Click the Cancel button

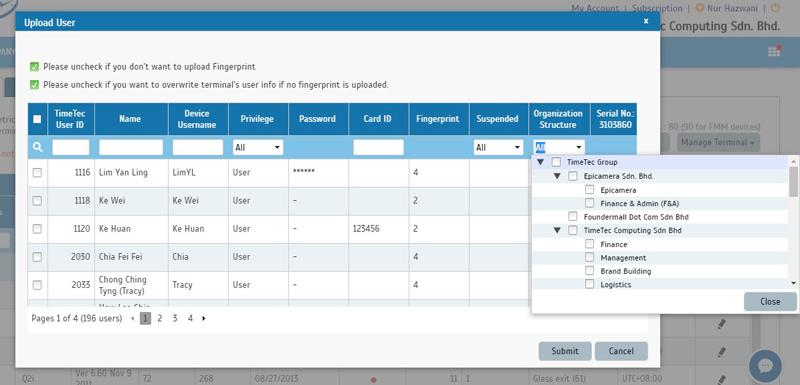pyautogui.click(x=621, y=351)
